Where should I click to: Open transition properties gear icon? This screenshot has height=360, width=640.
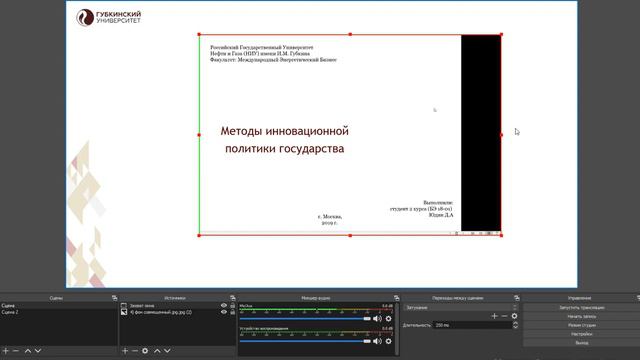pos(514,316)
